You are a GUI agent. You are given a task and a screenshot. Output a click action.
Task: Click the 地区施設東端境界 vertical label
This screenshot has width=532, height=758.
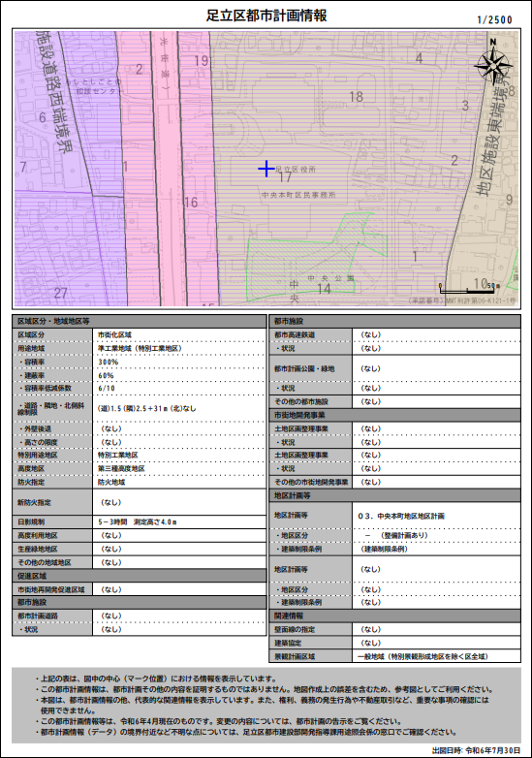coord(494,134)
